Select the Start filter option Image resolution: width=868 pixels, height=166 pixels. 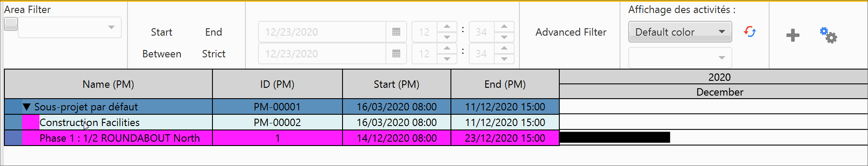pyautogui.click(x=162, y=32)
